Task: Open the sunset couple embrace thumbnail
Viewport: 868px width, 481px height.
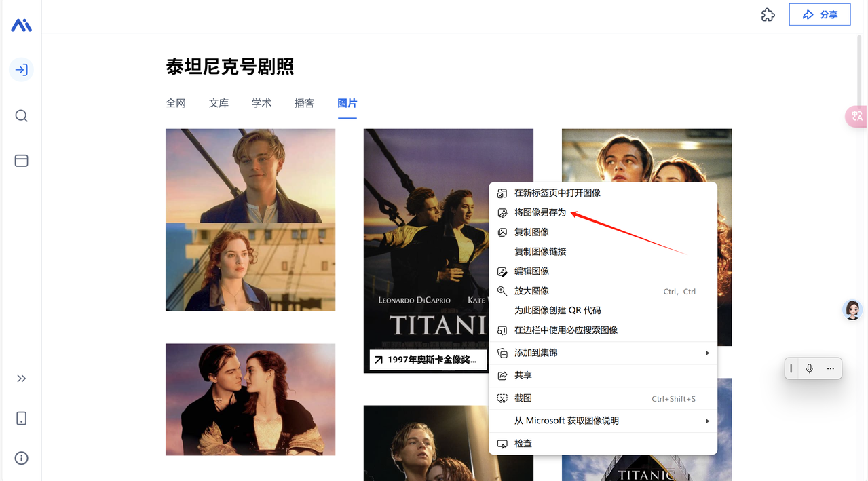Action: (x=250, y=399)
